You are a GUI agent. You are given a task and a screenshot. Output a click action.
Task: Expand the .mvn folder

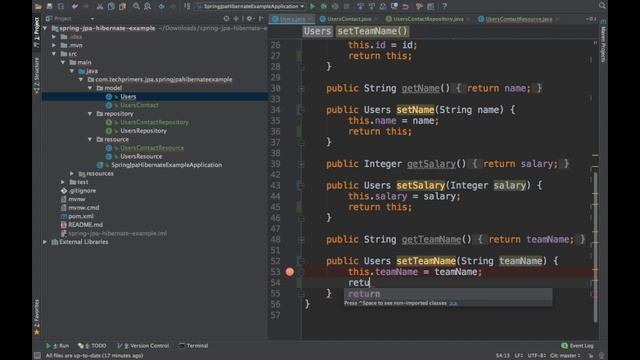pyautogui.click(x=54, y=45)
